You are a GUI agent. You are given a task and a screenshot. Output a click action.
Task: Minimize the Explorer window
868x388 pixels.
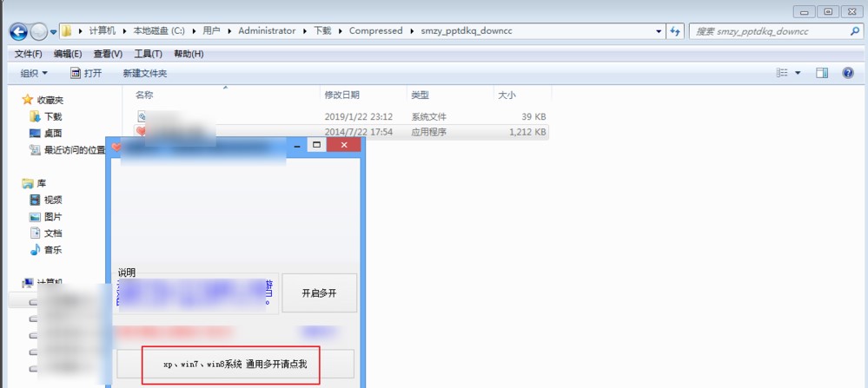[804, 11]
